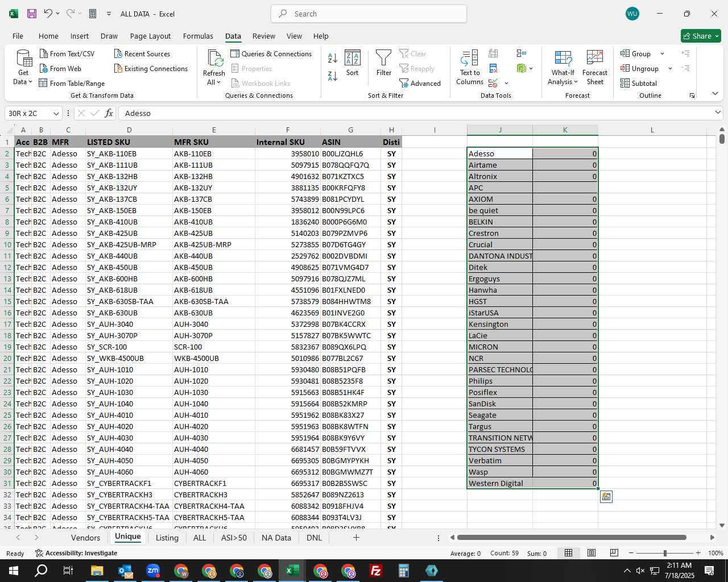The image size is (728, 582).
Task: Click the Insert Function fx icon
Action: click(x=109, y=113)
